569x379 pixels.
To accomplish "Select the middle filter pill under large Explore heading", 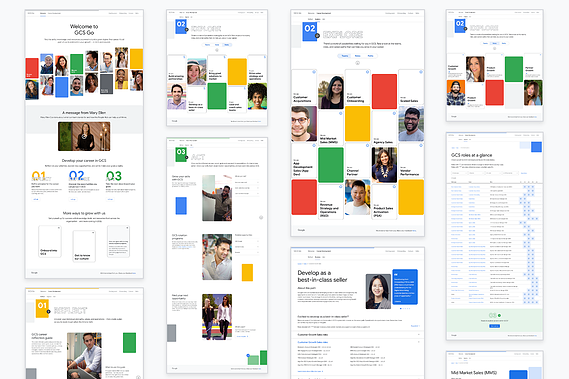I will pos(357,56).
